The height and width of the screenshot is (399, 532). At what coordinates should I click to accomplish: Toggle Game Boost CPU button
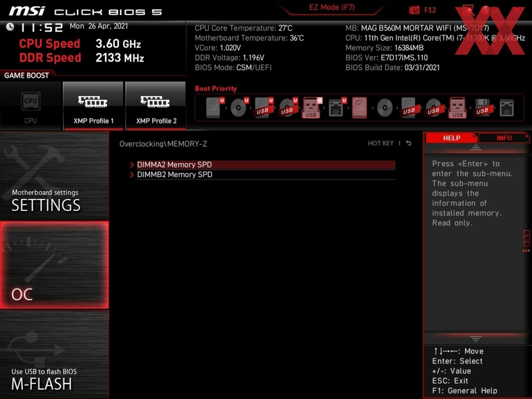31,106
